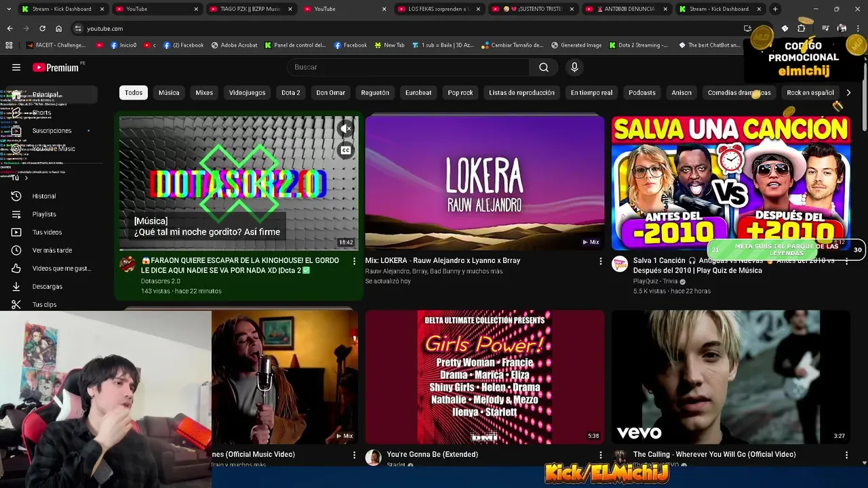Click the magnifier search button
This screenshot has height=488, width=868.
[544, 67]
